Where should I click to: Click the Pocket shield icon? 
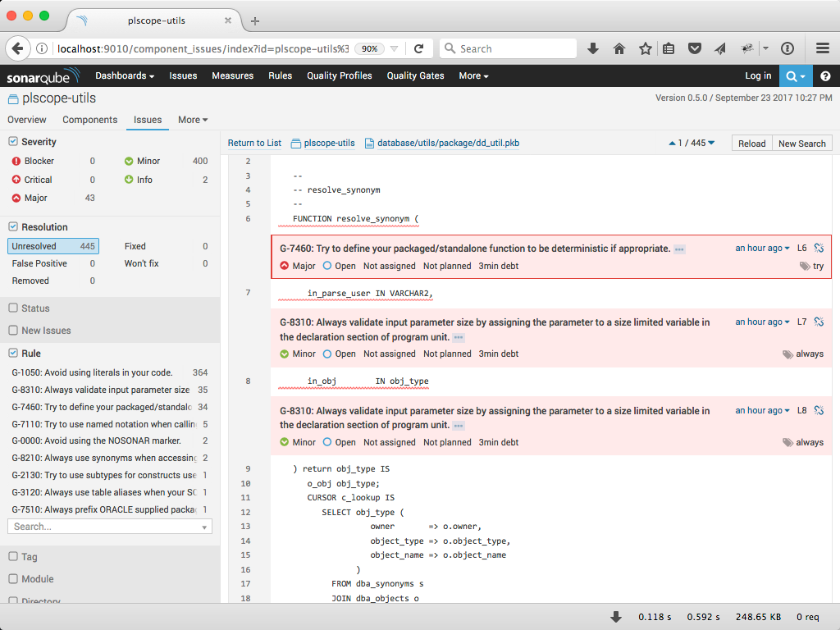694,48
